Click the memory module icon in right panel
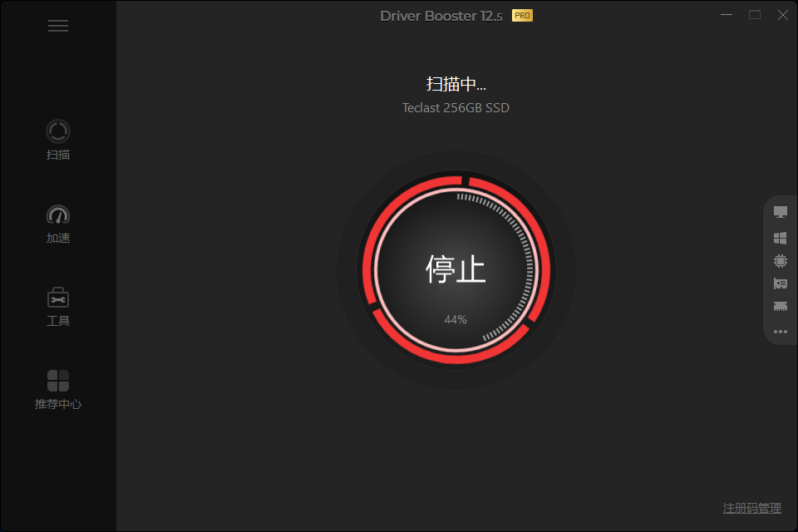The width and height of the screenshot is (798, 532). tap(781, 306)
